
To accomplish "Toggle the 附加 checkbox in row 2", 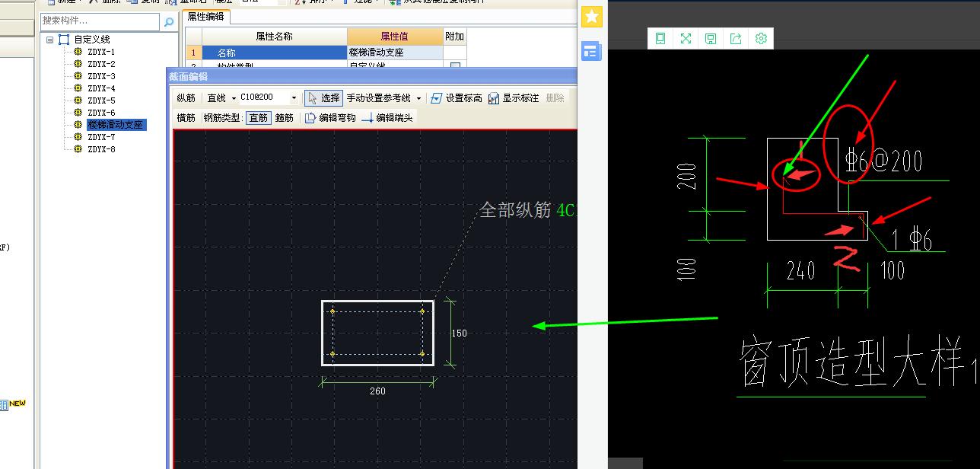I will [455, 66].
